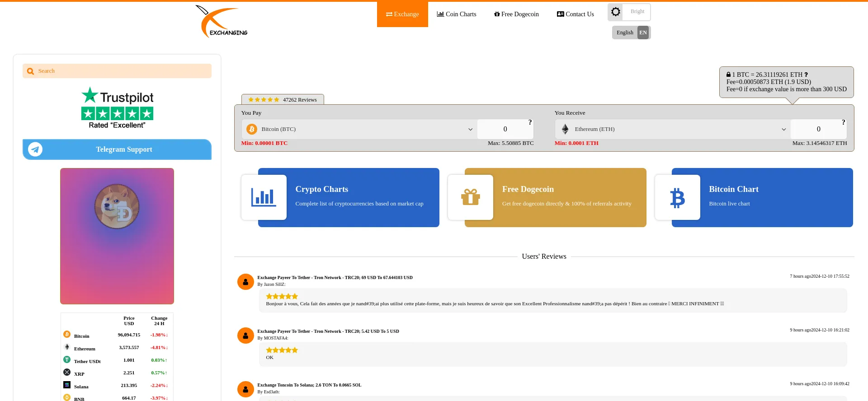The width and height of the screenshot is (868, 401).
Task: Select Tether USDt in price table
Action: coord(117,360)
